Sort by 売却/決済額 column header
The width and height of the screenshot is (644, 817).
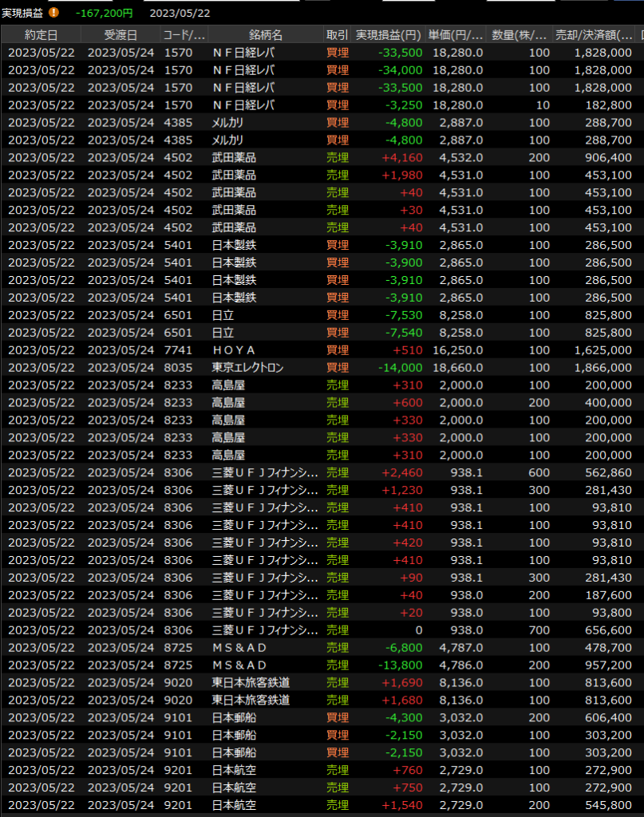(x=594, y=35)
